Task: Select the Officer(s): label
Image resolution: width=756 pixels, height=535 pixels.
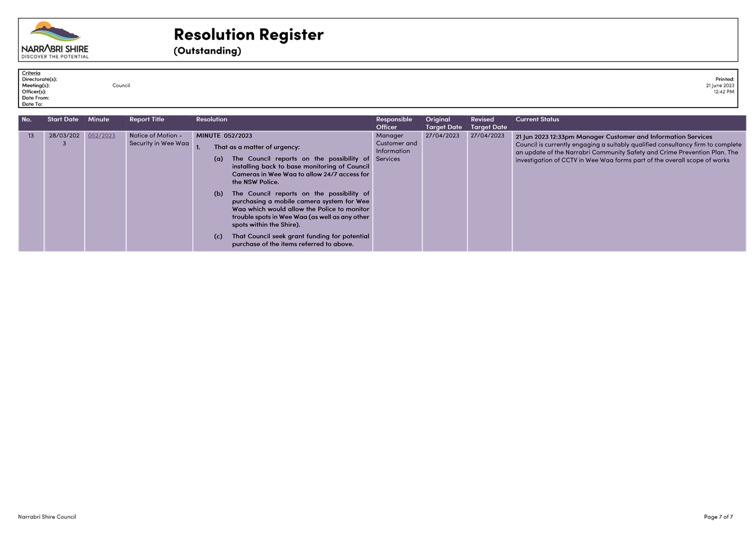Action: tap(34, 91)
